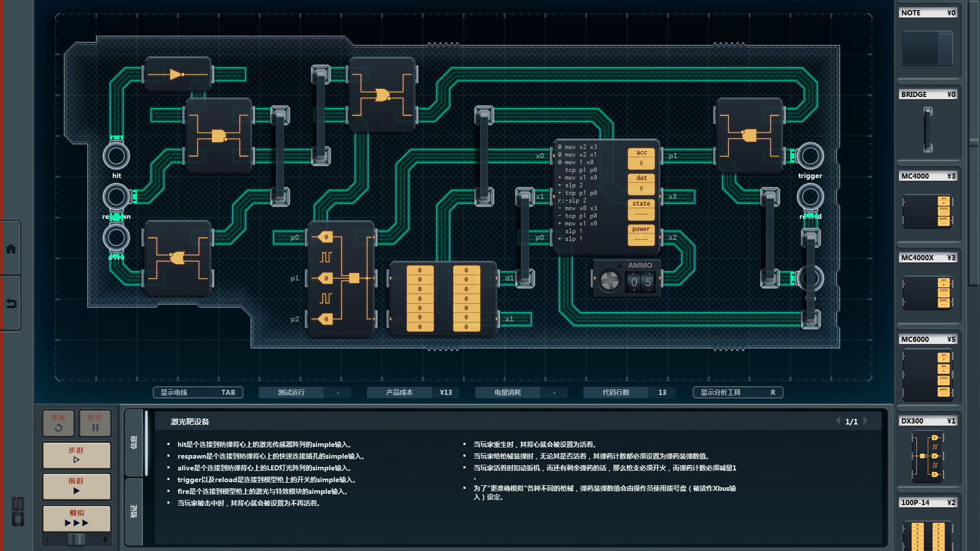Select the BRIDGE part from parts panel
Viewport: 980px width, 551px height.
coord(927,130)
